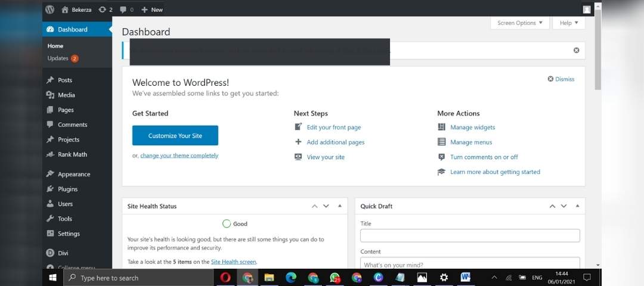Dismiss the Welcome to WordPress panel
This screenshot has width=644, height=286.
point(561,79)
